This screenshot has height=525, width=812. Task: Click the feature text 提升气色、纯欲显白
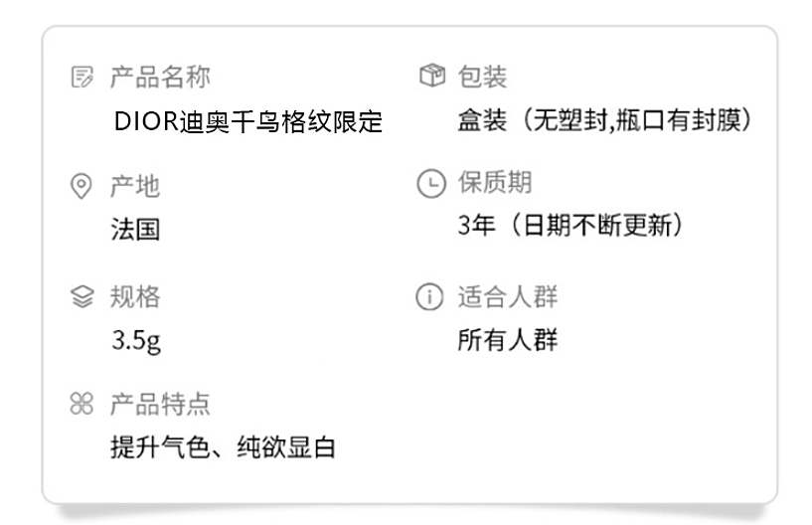tap(224, 447)
